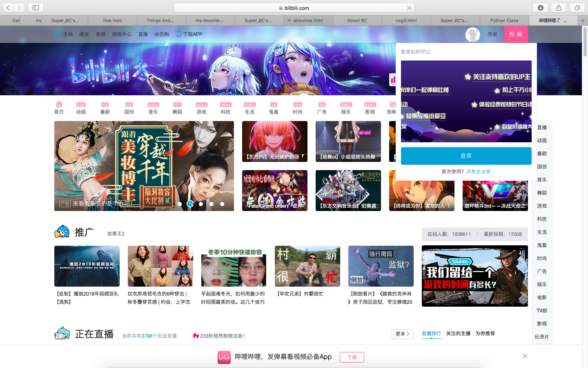Open 动画 category with 546 badge
Image resolution: width=588 pixels, height=368 pixels.
81,108
